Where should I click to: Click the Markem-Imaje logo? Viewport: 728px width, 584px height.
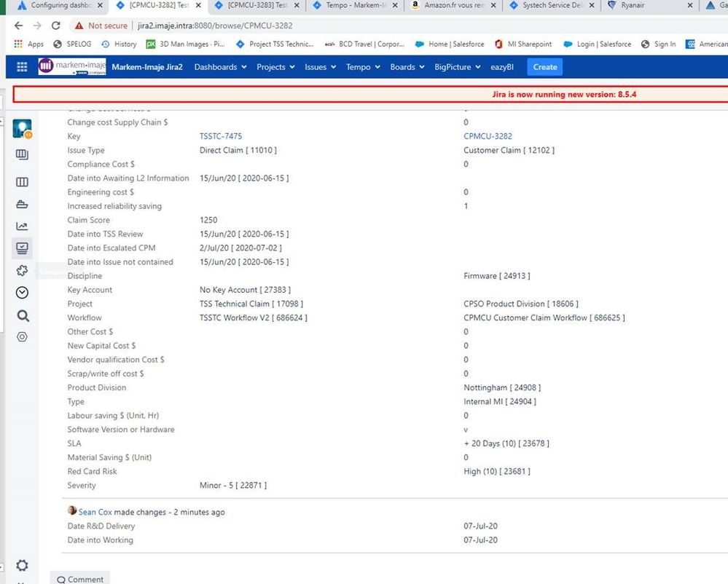click(72, 66)
